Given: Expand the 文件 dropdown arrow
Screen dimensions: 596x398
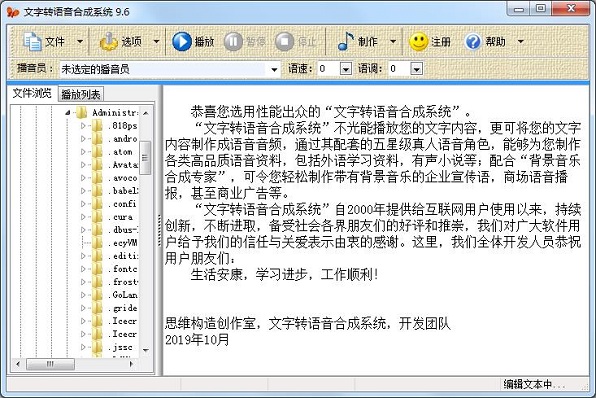Looking at the screenshot, I should [x=80, y=41].
